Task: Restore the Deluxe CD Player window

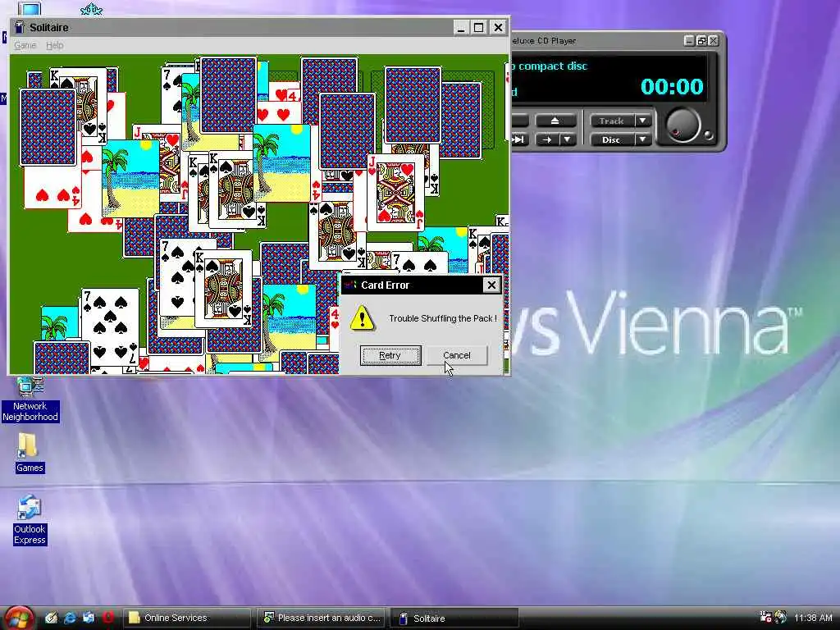Action: coord(702,41)
